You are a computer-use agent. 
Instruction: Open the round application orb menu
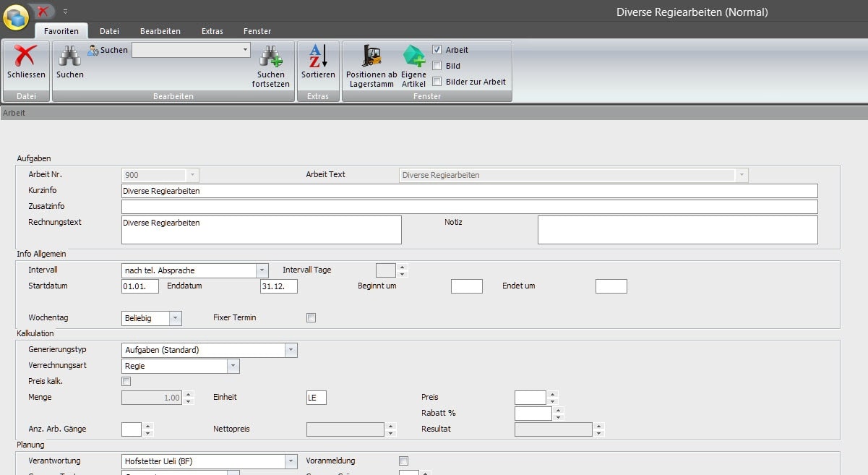(16, 17)
